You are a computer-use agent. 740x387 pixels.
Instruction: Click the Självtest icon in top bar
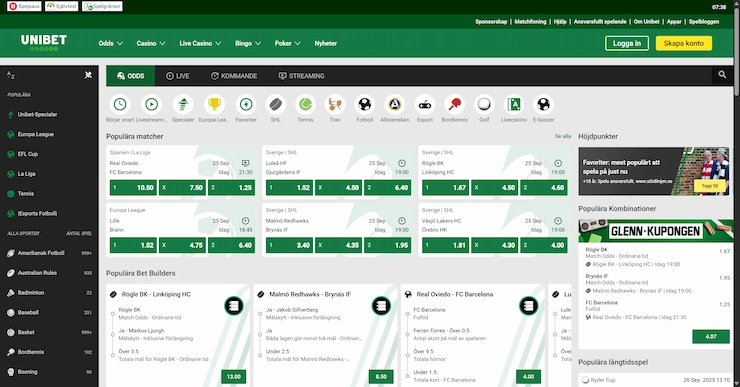pos(62,6)
